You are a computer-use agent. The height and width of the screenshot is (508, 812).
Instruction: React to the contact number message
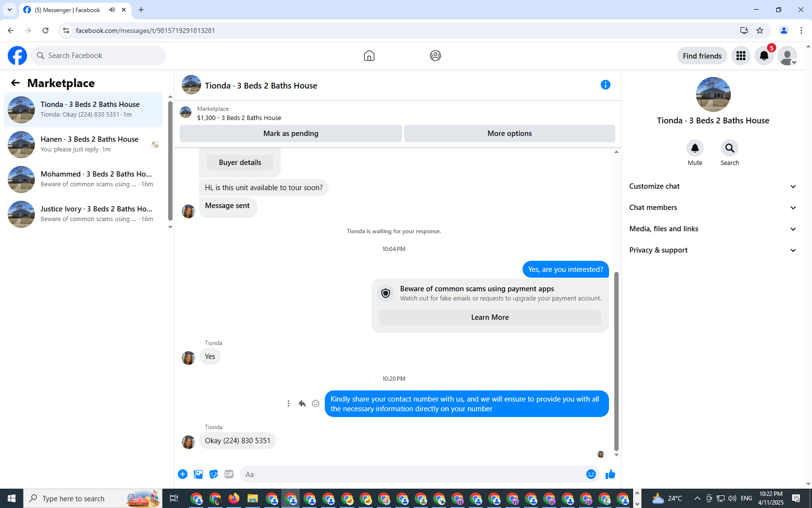[x=316, y=403]
